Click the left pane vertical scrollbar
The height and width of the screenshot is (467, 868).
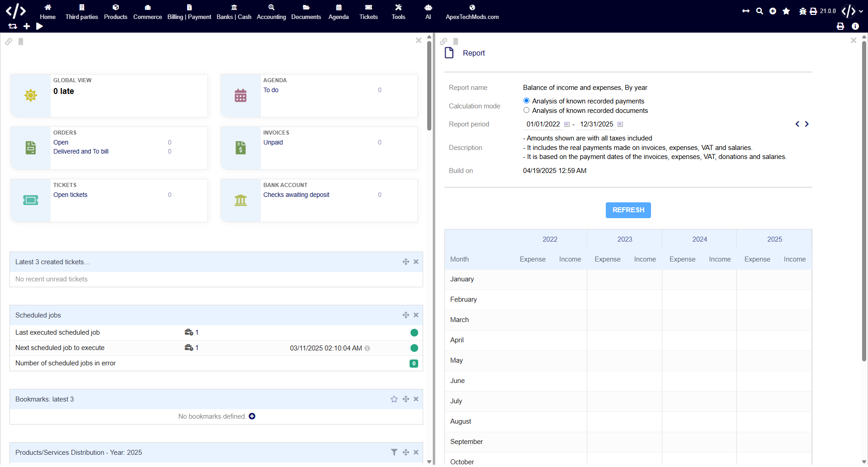coord(429,86)
